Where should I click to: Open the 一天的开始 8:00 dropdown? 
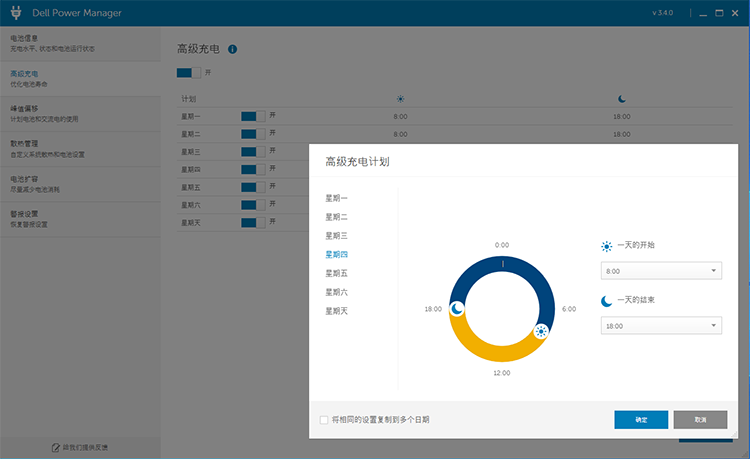(661, 271)
